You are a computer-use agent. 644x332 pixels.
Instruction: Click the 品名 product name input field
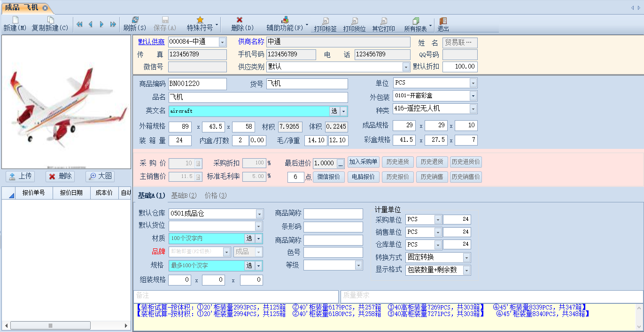pyautogui.click(x=258, y=97)
